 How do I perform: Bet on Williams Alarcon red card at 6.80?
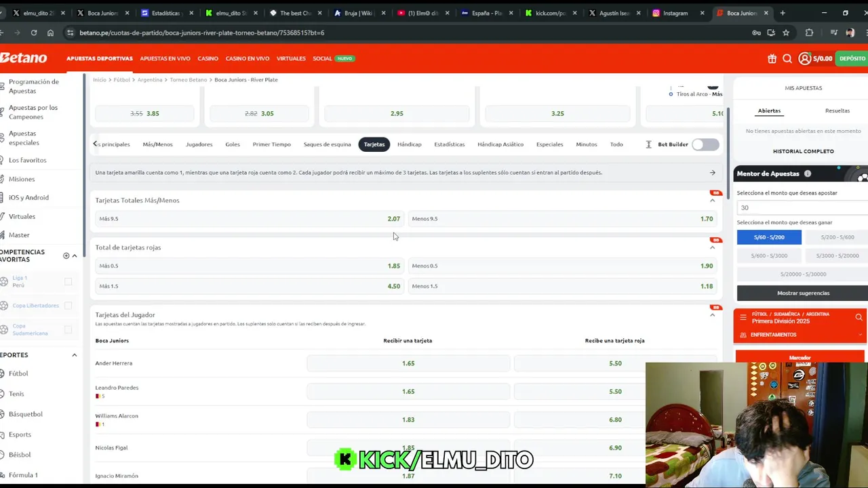coord(615,420)
